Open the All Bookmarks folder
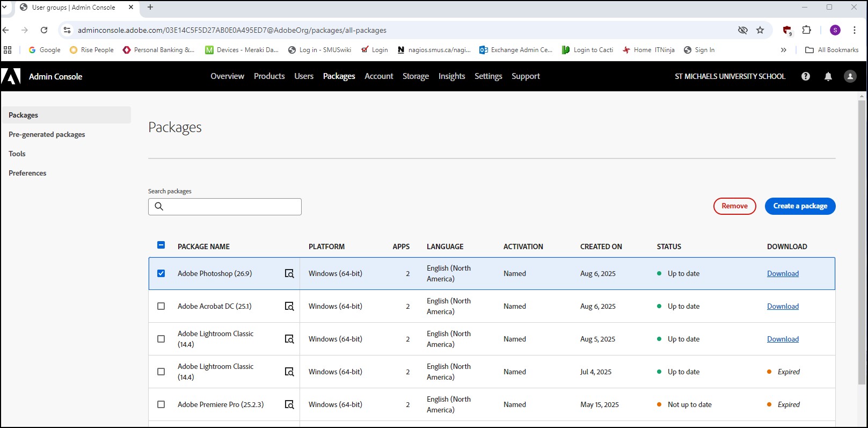This screenshot has height=428, width=868. (x=832, y=50)
